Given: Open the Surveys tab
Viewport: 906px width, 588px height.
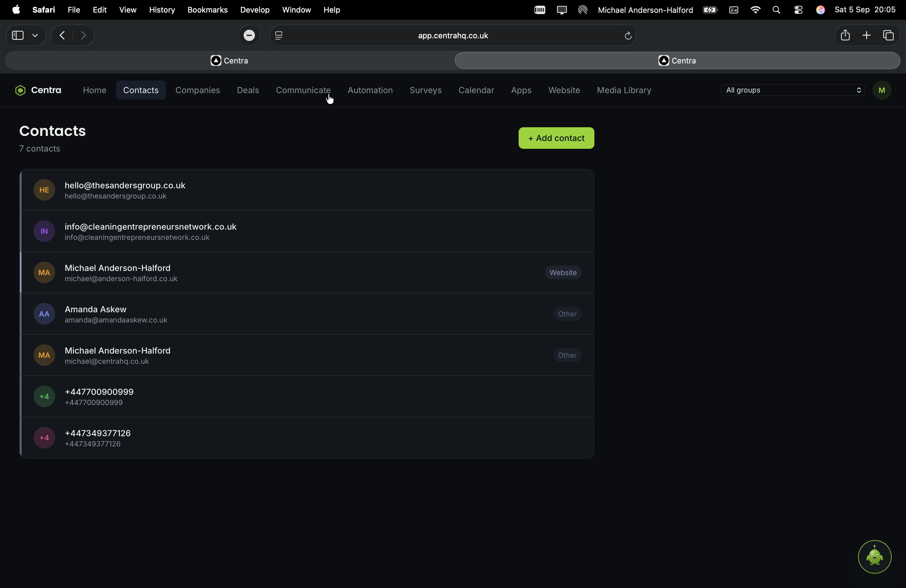Looking at the screenshot, I should point(426,90).
